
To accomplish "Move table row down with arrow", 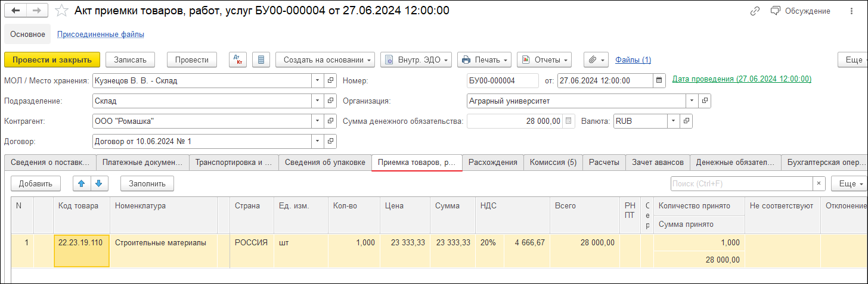I will point(99,183).
